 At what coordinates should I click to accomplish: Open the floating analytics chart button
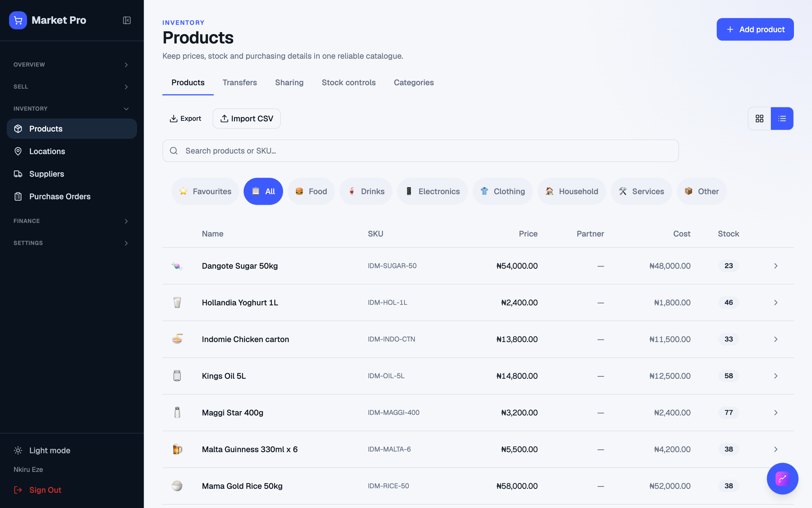click(782, 478)
